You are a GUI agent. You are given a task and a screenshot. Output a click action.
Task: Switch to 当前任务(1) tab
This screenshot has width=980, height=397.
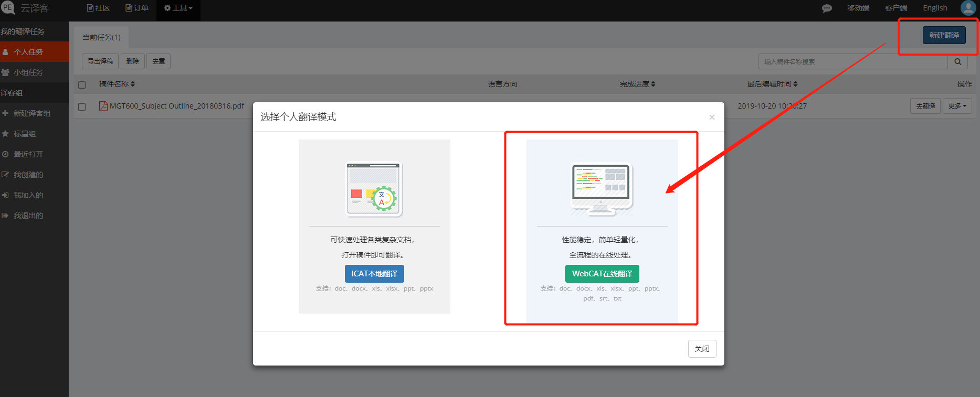coord(101,37)
